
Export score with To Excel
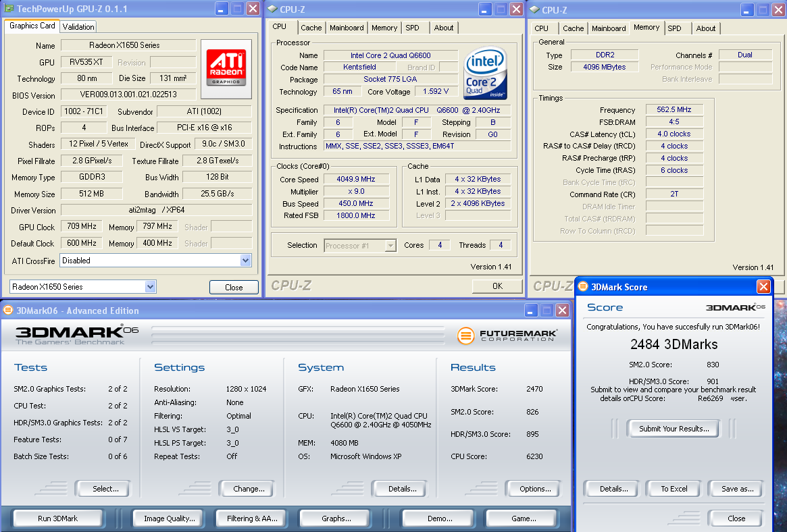(674, 488)
